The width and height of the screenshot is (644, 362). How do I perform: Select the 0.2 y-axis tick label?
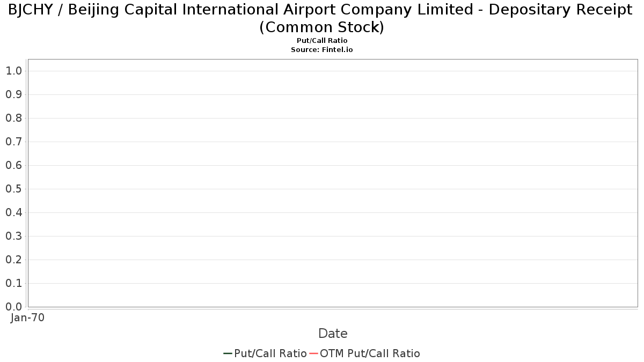pos(13,260)
